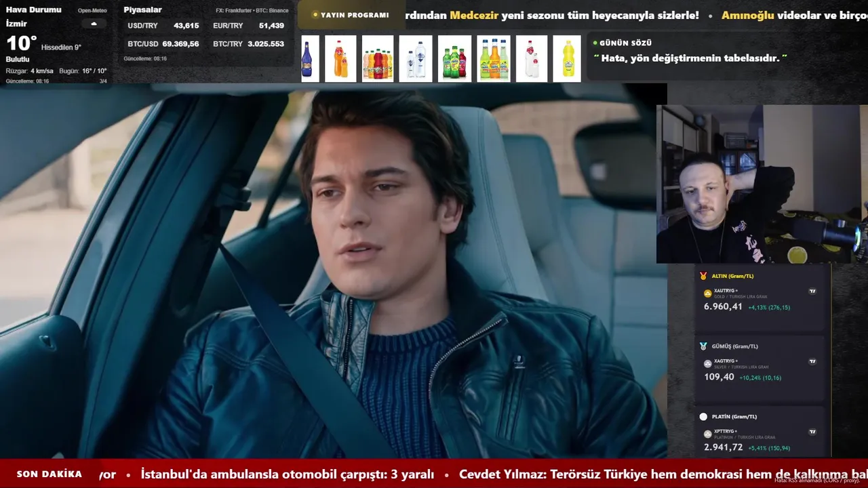868x488 pixels.
Task: Click the cloud icon in the weather widget
Action: click(x=94, y=24)
